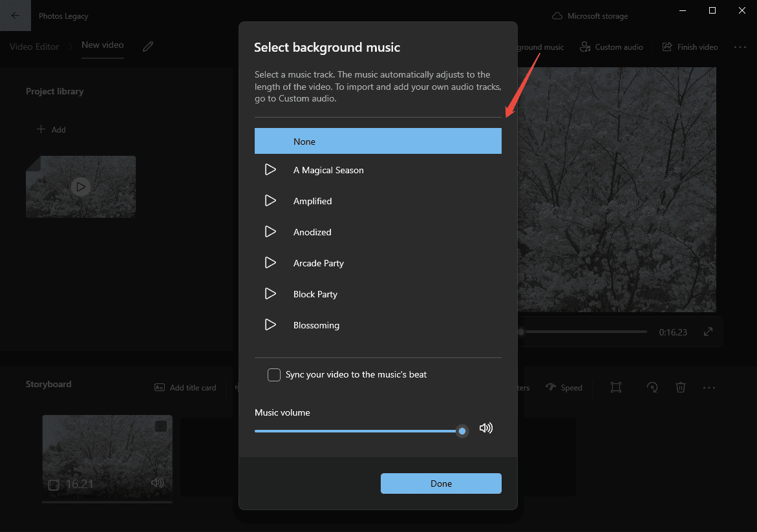Choose the A Magical Season track
The height and width of the screenshot is (532, 757).
[328, 170]
